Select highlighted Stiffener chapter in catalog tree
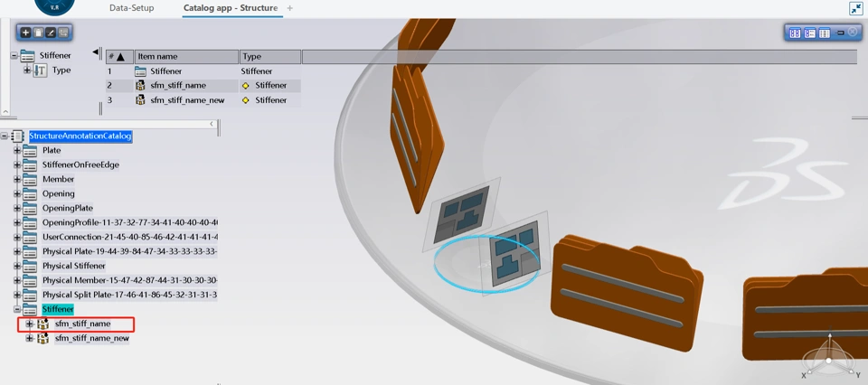Viewport: 868px width, 385px height. pyautogui.click(x=58, y=309)
